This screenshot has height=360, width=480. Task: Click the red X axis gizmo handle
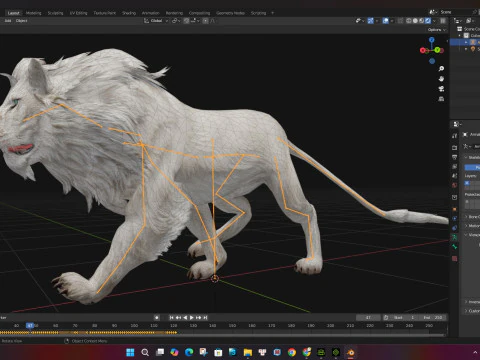click(423, 50)
